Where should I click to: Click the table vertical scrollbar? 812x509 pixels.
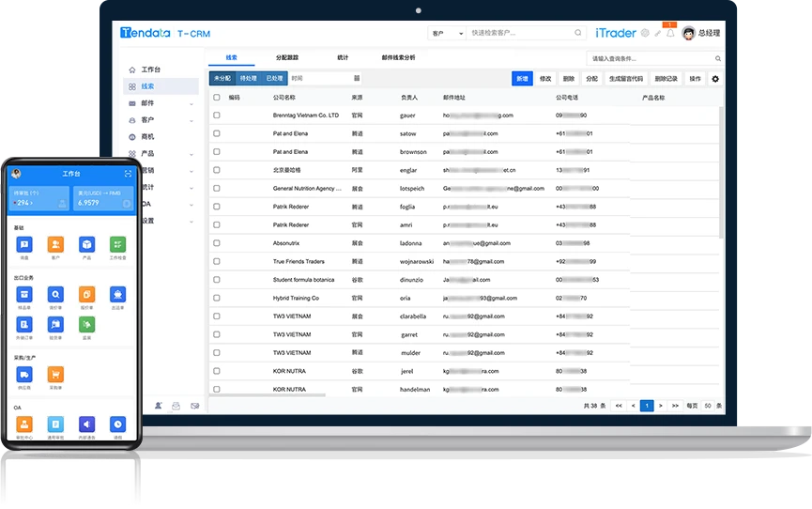click(x=721, y=173)
